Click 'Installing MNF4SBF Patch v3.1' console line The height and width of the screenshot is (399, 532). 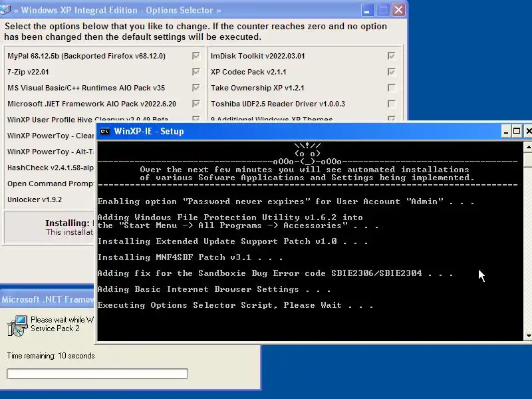pyautogui.click(x=190, y=257)
